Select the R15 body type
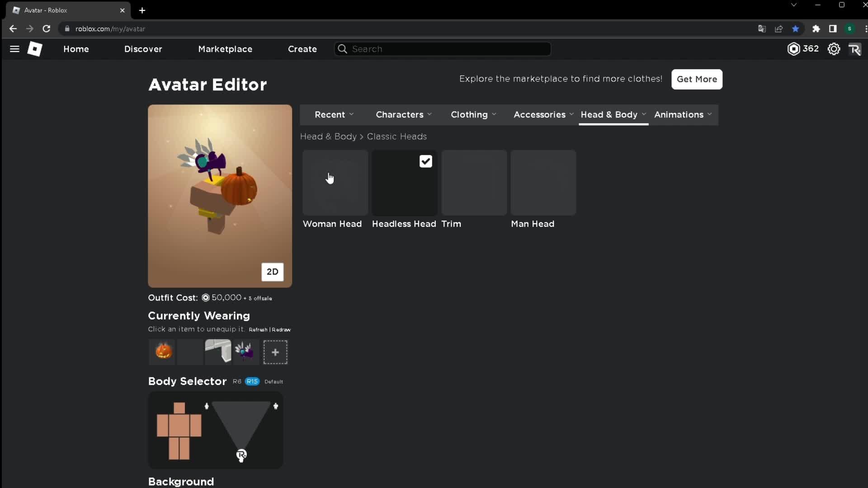The width and height of the screenshot is (868, 488). click(252, 381)
